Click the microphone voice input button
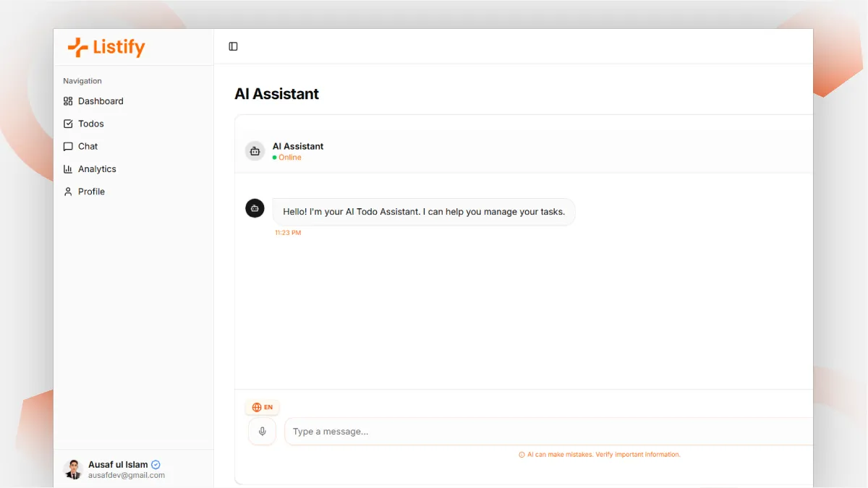868x488 pixels. (x=262, y=431)
